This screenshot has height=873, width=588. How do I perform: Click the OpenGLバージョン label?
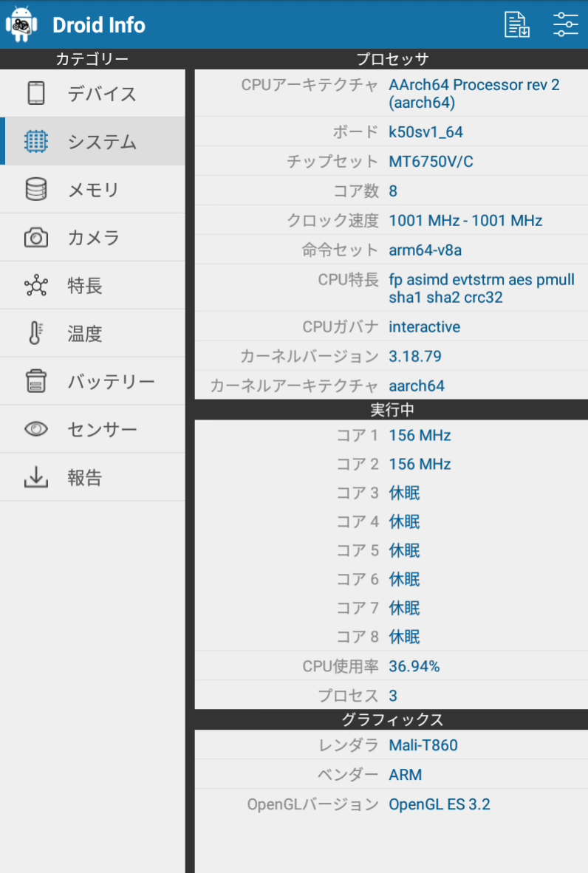(x=313, y=804)
